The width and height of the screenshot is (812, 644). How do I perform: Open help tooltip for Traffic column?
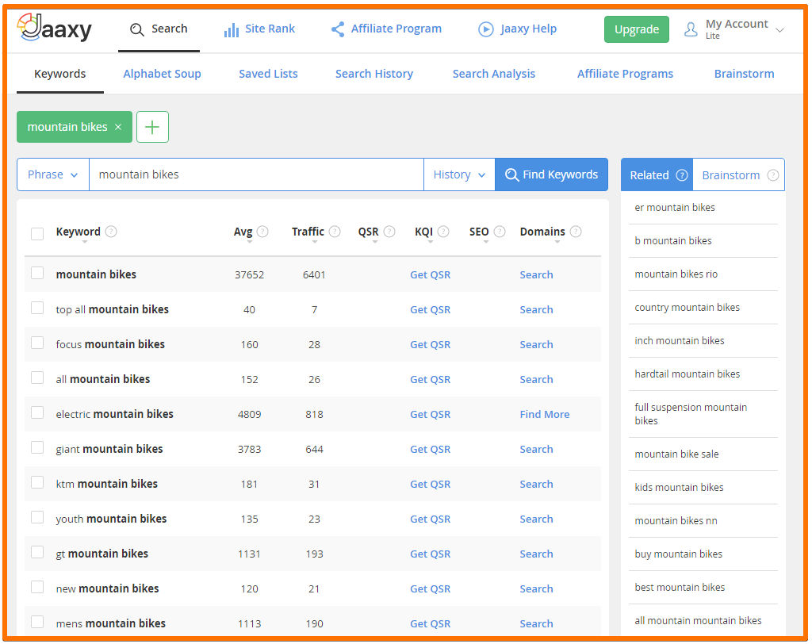tap(335, 232)
